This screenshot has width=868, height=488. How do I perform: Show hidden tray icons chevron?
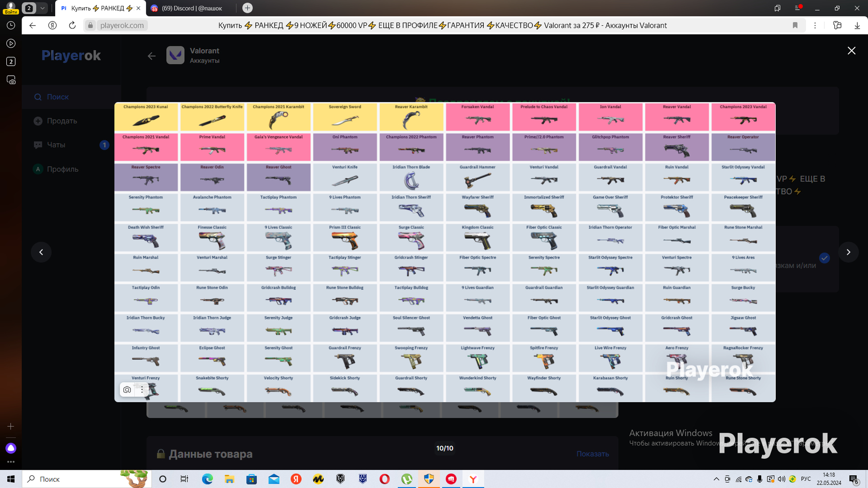716,479
